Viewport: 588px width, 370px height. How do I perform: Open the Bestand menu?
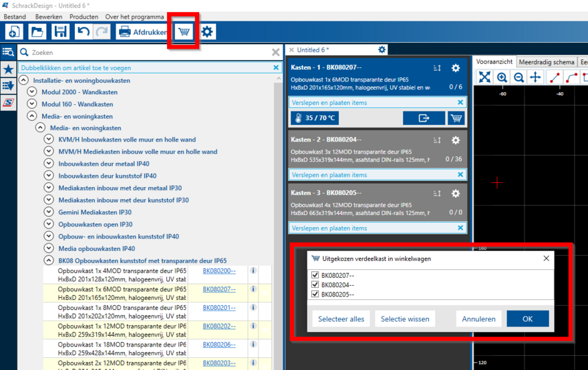pos(15,17)
